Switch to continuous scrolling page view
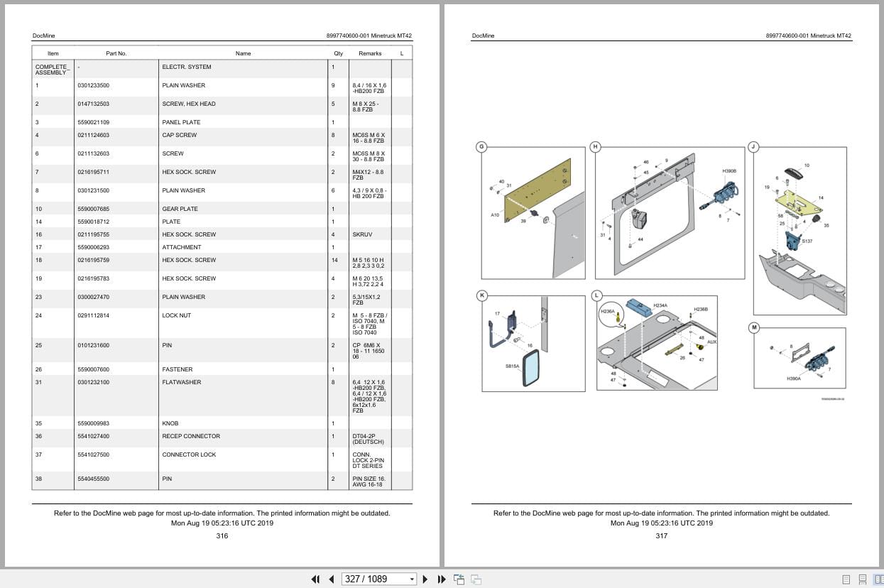 [x=862, y=579]
